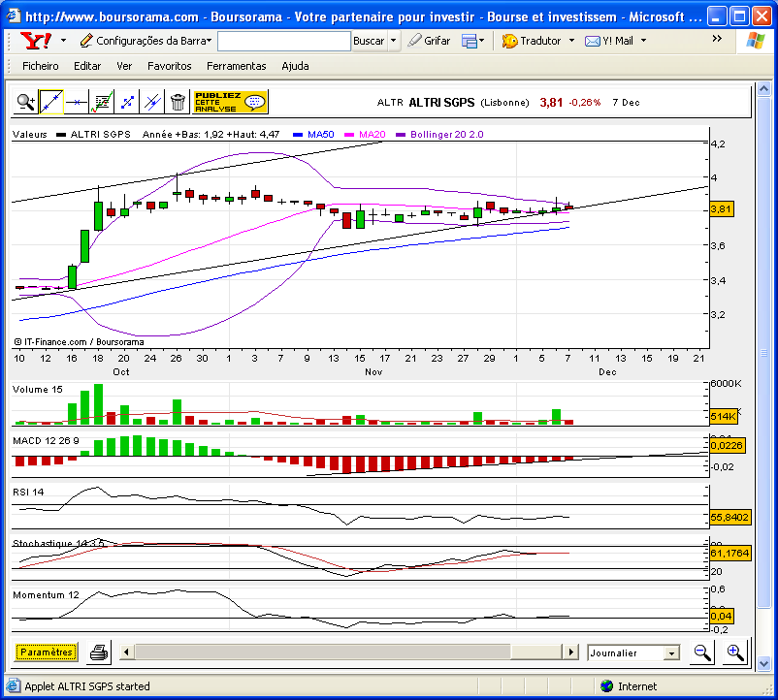Click the purple Bollinger color swatch
Image resolution: width=778 pixels, height=700 pixels.
(x=401, y=135)
